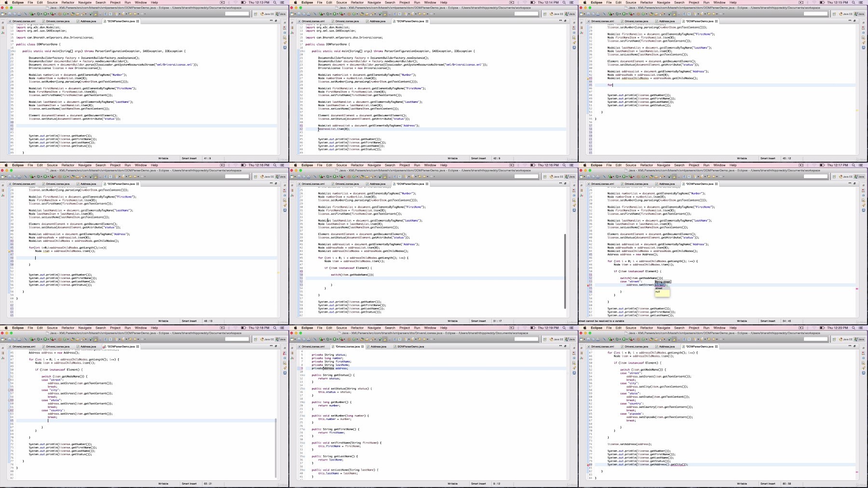
Task: Click editor scrollbar in window showing 51 : 17
Action: pyautogui.click(x=565, y=271)
